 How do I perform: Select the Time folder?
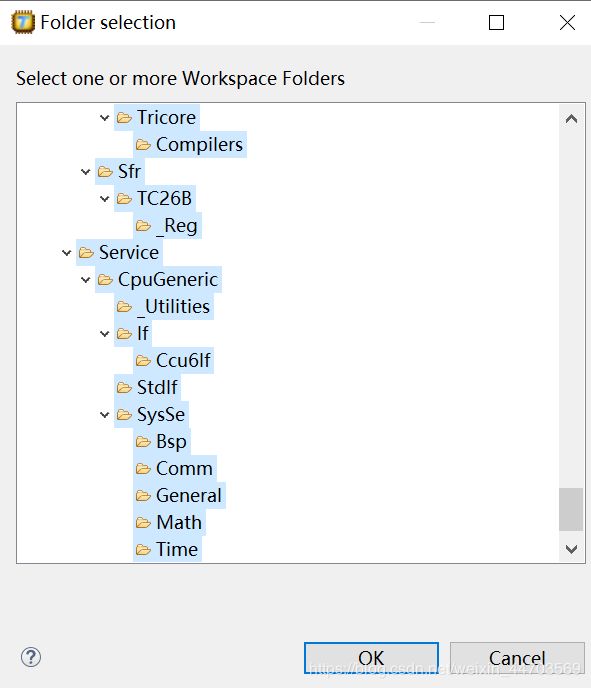click(x=167, y=550)
